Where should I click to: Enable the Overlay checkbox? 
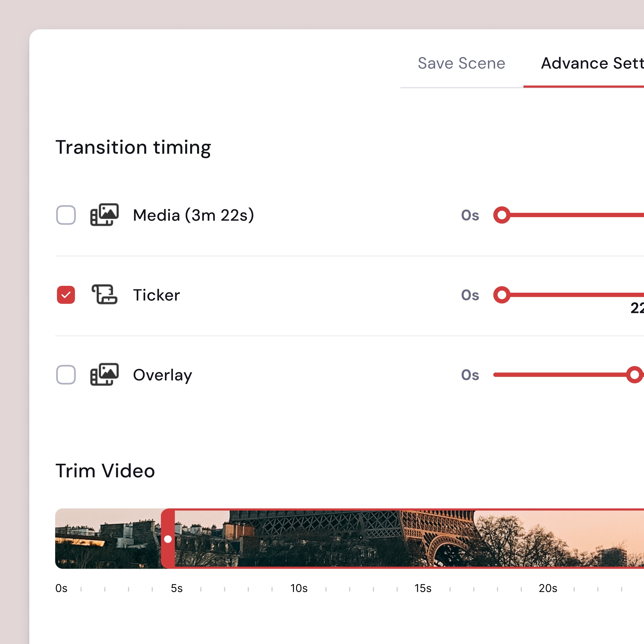click(66, 375)
